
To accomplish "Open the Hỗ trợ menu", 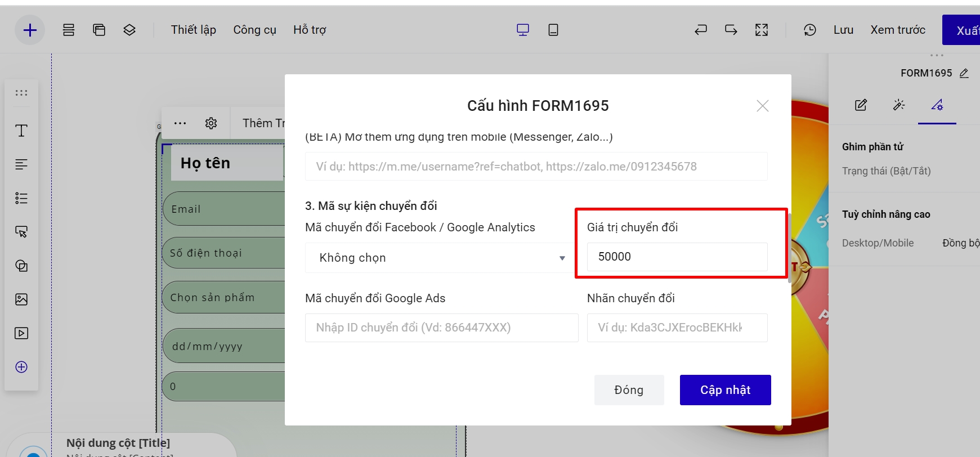I will (x=310, y=30).
